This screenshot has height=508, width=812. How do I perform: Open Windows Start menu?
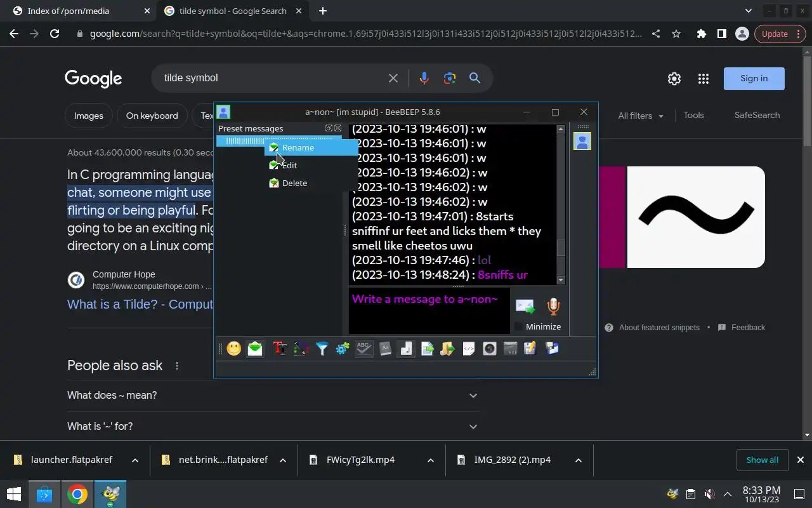tap(14, 494)
